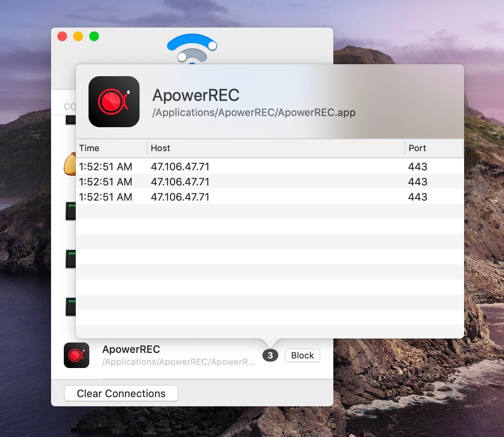Screen dimensions: 504x437
Task: Click the time in the second connection row
Action: 105,182
